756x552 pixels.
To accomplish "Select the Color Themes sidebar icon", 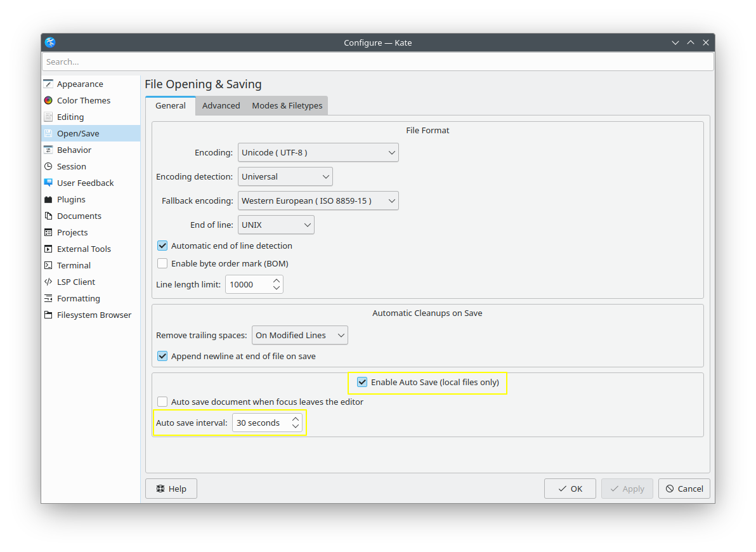I will click(48, 100).
